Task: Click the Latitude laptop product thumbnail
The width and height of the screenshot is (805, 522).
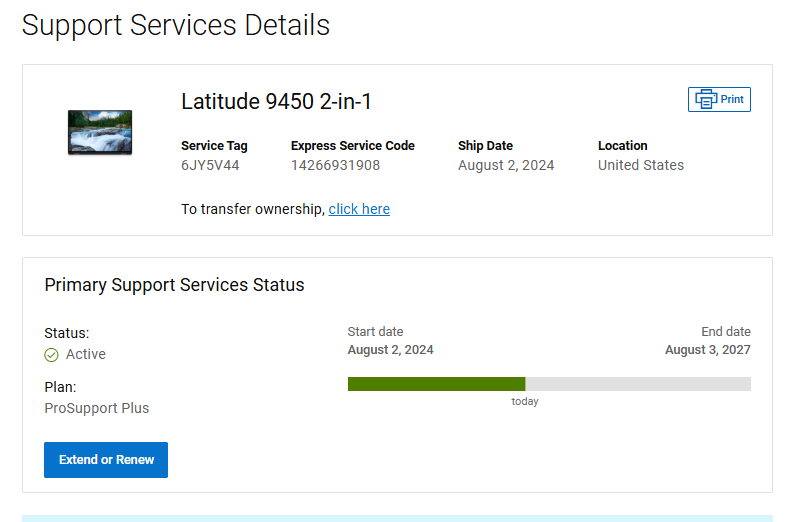Action: point(99,132)
